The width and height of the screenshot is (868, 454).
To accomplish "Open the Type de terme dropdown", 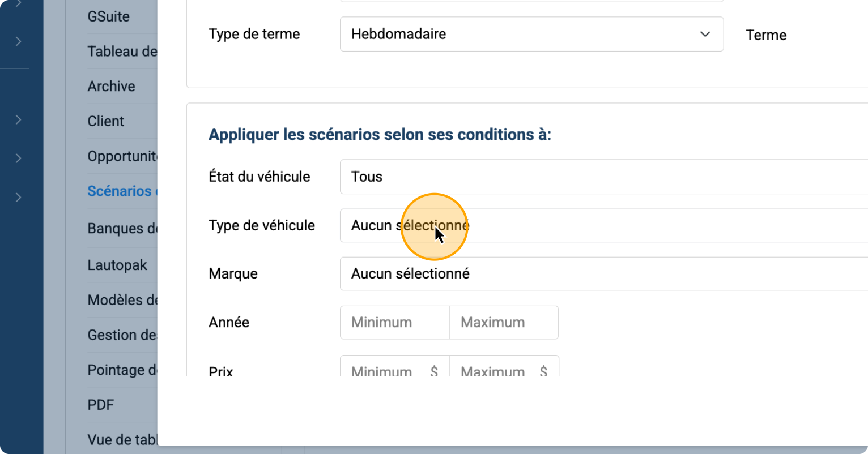I will 531,34.
